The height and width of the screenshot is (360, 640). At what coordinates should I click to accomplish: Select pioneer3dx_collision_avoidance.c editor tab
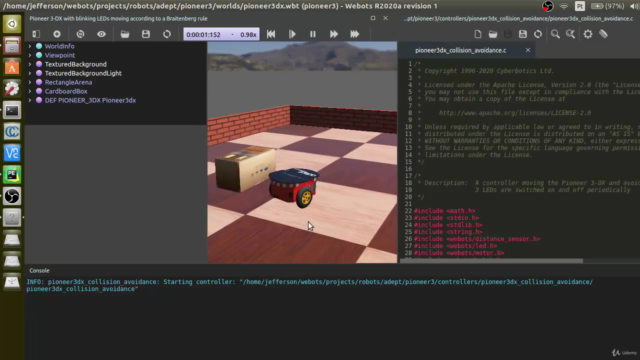click(460, 50)
